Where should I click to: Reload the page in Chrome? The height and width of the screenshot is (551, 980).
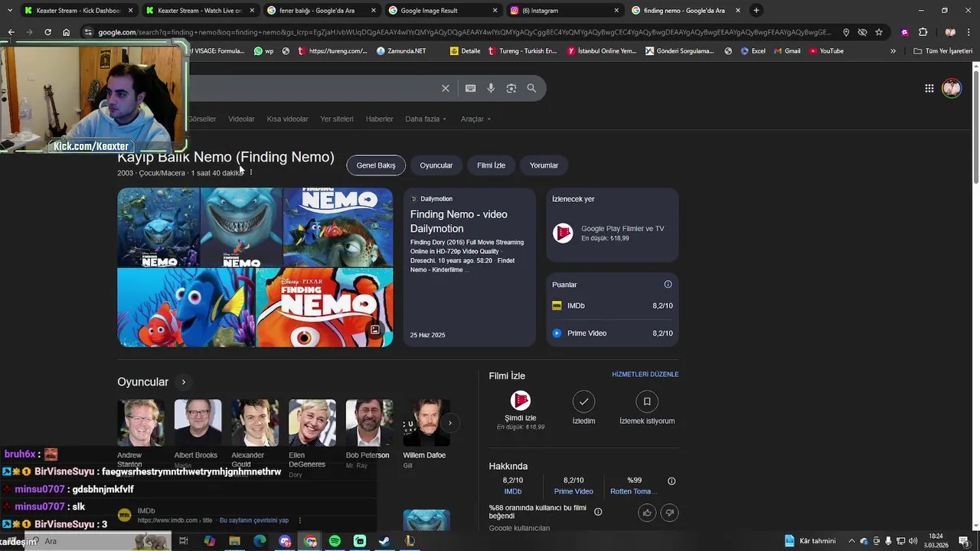tap(47, 32)
